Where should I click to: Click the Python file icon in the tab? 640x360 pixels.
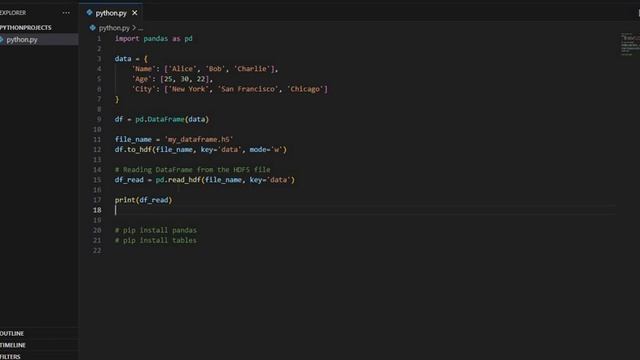tap(89, 13)
